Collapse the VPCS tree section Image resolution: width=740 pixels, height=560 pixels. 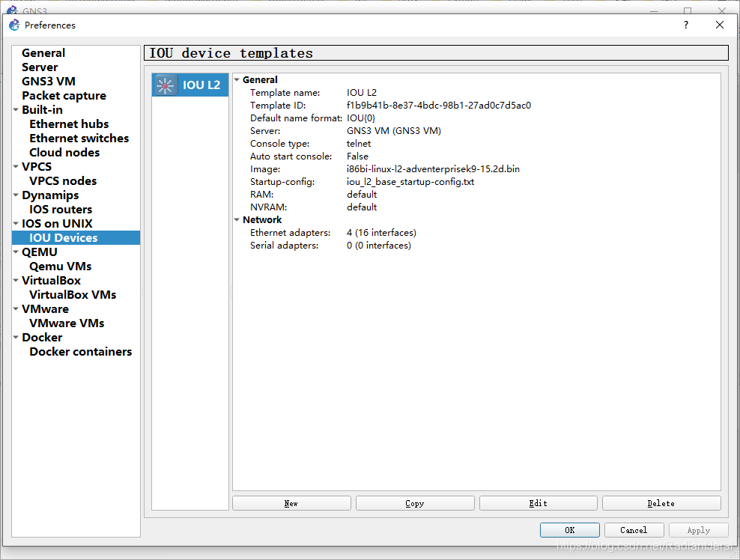coord(16,166)
